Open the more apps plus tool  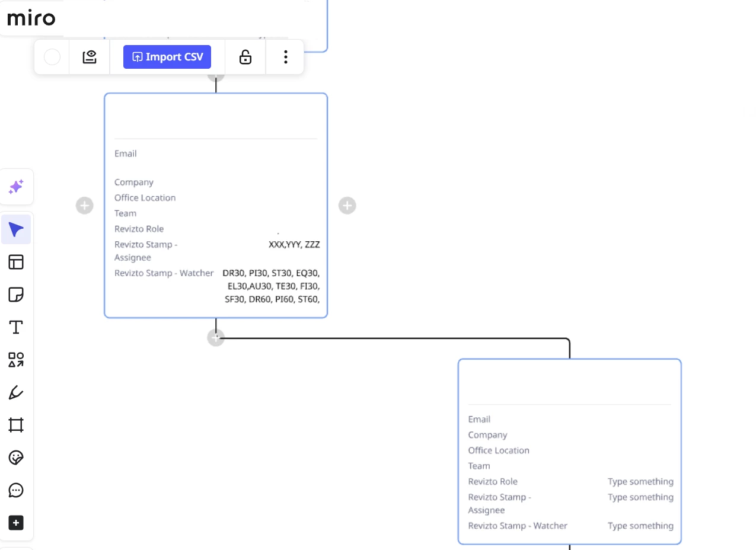click(16, 523)
